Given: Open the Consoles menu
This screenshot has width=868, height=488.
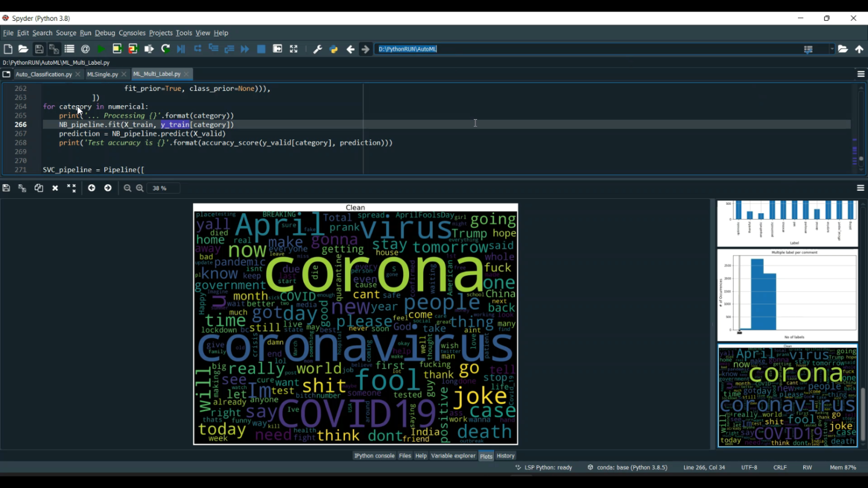Looking at the screenshot, I should tap(132, 33).
